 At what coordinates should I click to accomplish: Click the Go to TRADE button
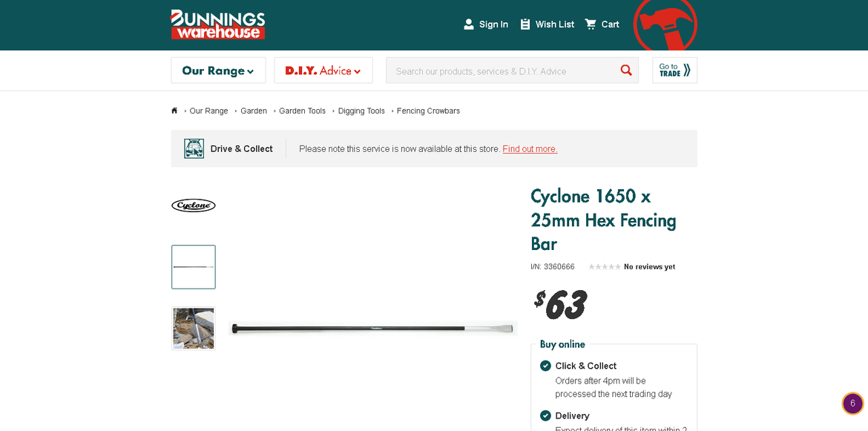674,70
